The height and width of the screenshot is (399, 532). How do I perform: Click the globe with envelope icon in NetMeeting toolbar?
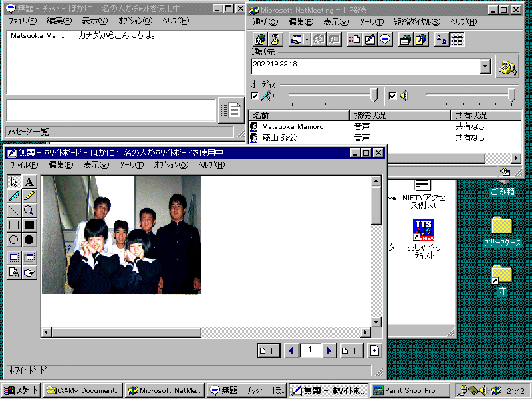421,39
